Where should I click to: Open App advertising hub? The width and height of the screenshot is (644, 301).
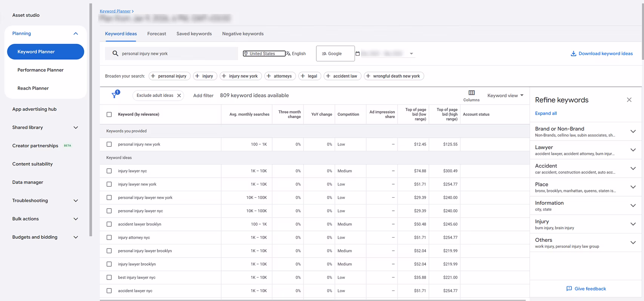point(34,109)
